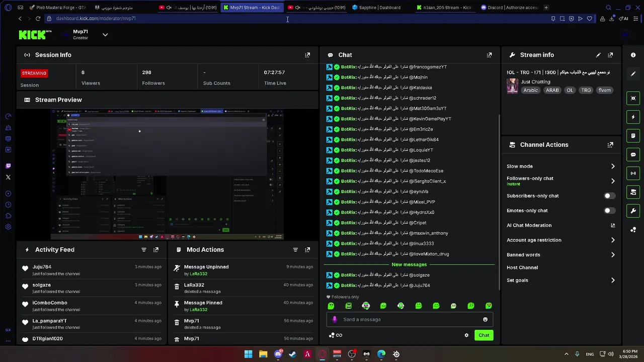The height and width of the screenshot is (362, 644).
Task: Click the purple microphone icon in message box
Action: [335, 319]
